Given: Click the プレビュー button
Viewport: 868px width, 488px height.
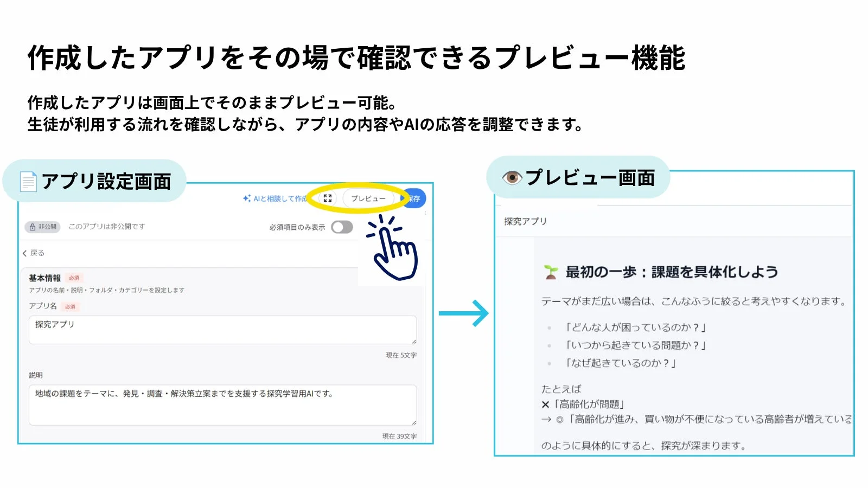Looking at the screenshot, I should click(368, 198).
